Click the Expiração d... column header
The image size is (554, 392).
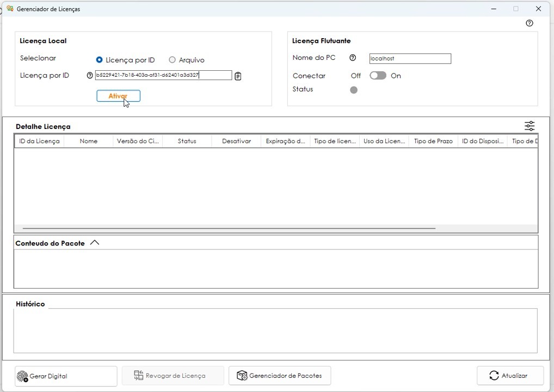pos(286,141)
